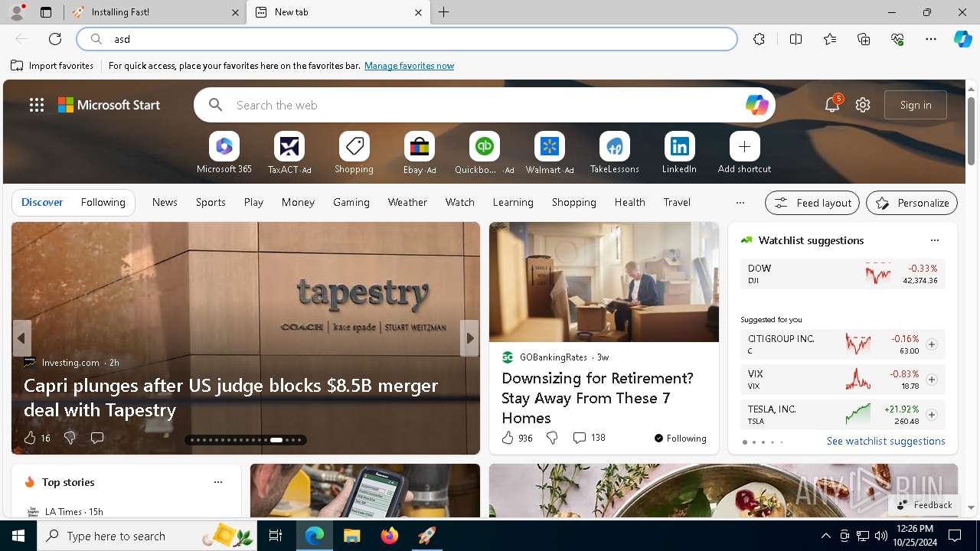The height and width of the screenshot is (551, 980).
Task: Switch to the Discover tab
Action: click(42, 203)
